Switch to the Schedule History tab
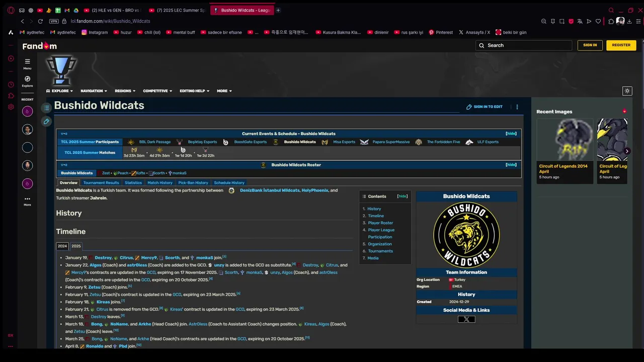Viewport: 644px width, 362px height. (x=229, y=183)
